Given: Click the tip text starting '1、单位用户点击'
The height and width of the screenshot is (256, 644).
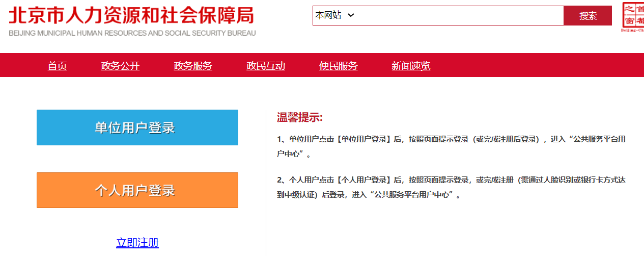Looking at the screenshot, I should point(452,146).
